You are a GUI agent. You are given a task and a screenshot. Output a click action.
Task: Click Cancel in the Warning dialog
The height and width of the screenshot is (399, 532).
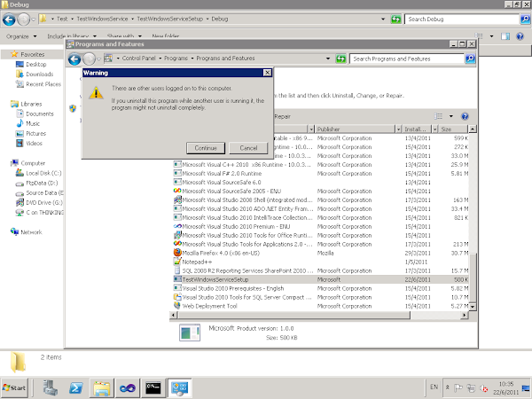click(x=248, y=148)
